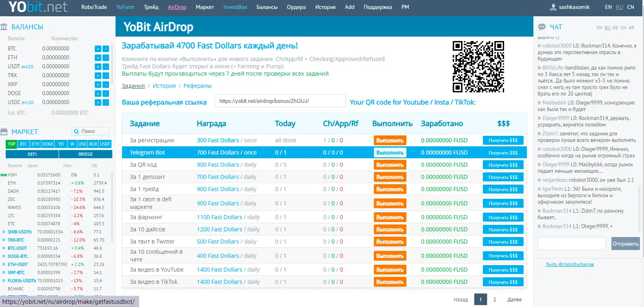Viewport: 644px width, 307px height.
Task: Click the minus icon for TRX balance
Action: (x=106, y=76)
